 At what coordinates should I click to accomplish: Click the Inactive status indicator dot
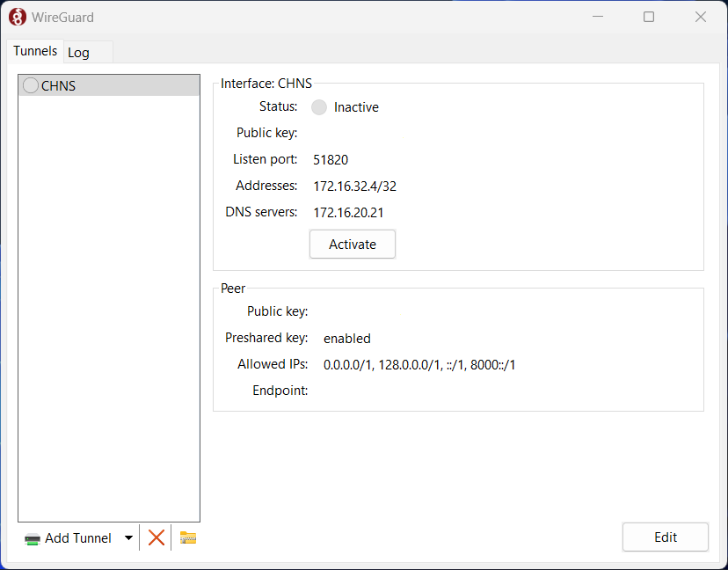coord(319,106)
